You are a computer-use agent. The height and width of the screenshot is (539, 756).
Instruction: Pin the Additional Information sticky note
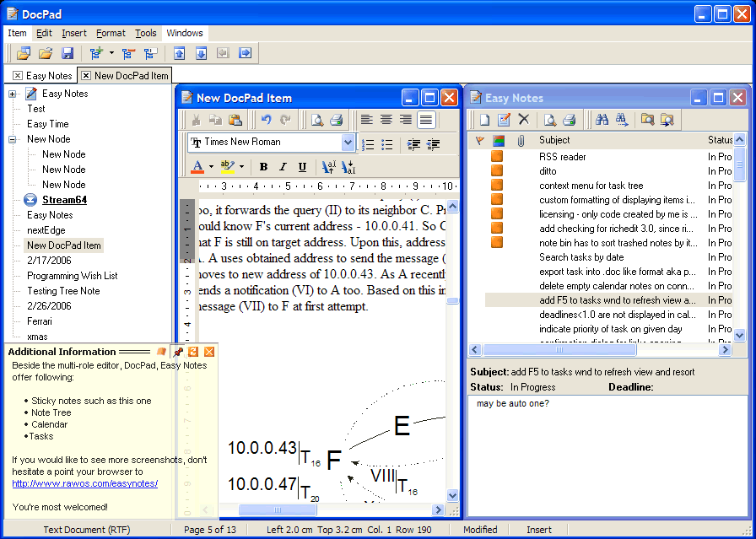click(x=178, y=352)
